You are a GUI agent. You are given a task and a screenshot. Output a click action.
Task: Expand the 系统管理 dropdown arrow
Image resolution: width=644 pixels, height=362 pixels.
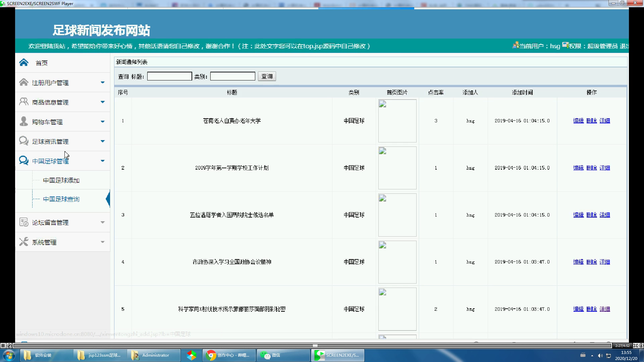(103, 242)
